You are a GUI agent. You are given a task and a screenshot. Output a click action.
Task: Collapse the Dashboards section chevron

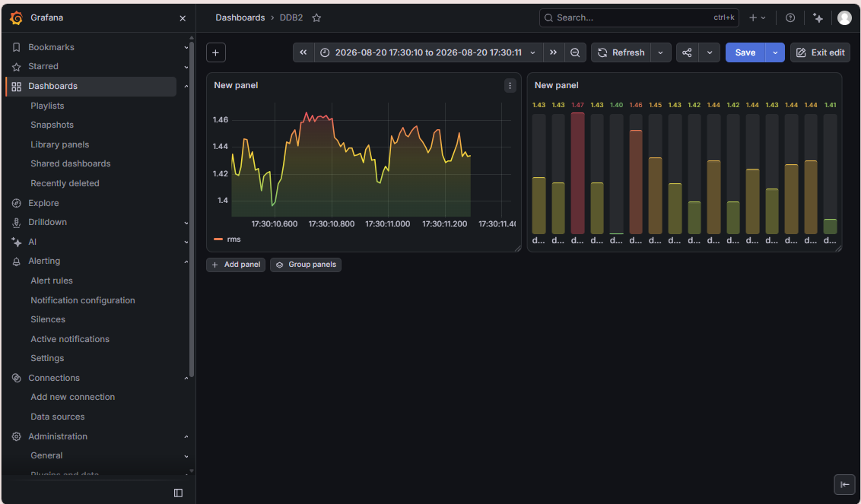(186, 86)
